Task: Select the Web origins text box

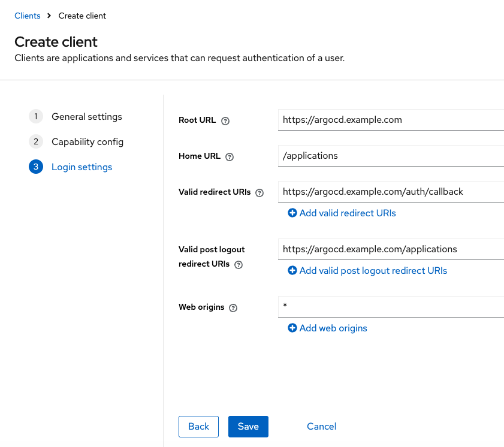Action: [x=391, y=307]
